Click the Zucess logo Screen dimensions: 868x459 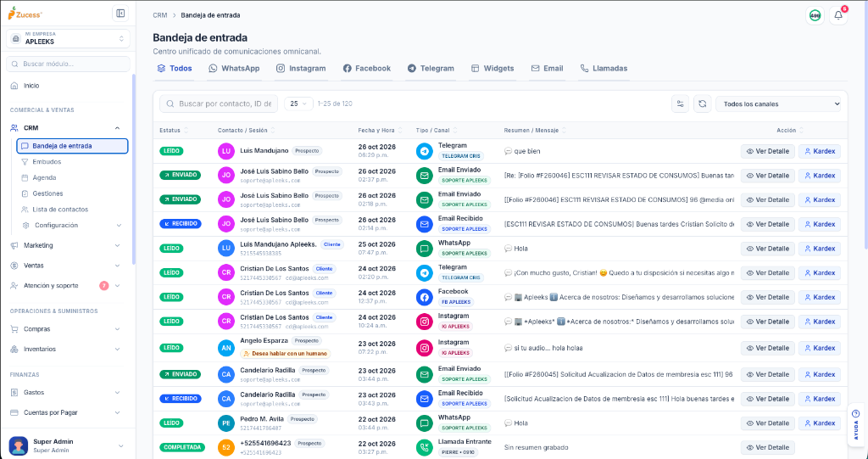[x=25, y=14]
